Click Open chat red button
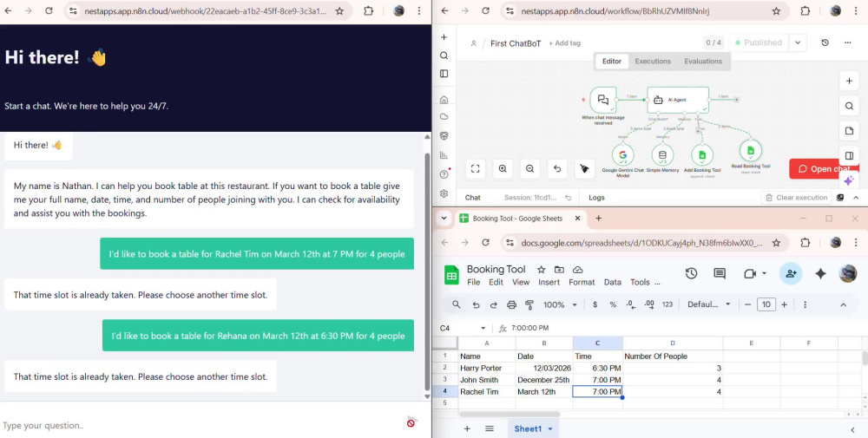Image resolution: width=868 pixels, height=438 pixels. (x=824, y=168)
